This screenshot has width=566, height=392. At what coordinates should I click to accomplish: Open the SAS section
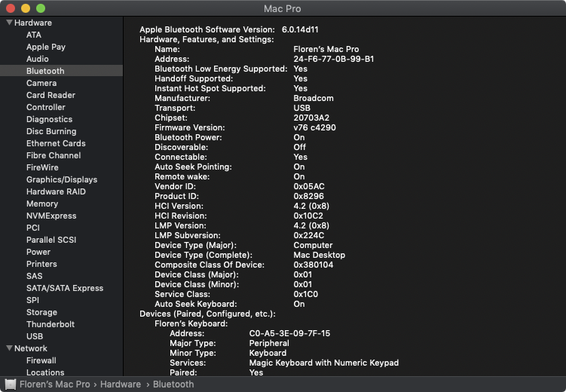(x=35, y=276)
